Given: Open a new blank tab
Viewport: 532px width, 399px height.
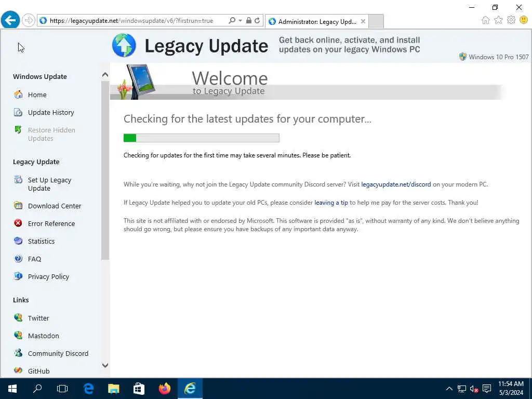Looking at the screenshot, I should coord(376,21).
